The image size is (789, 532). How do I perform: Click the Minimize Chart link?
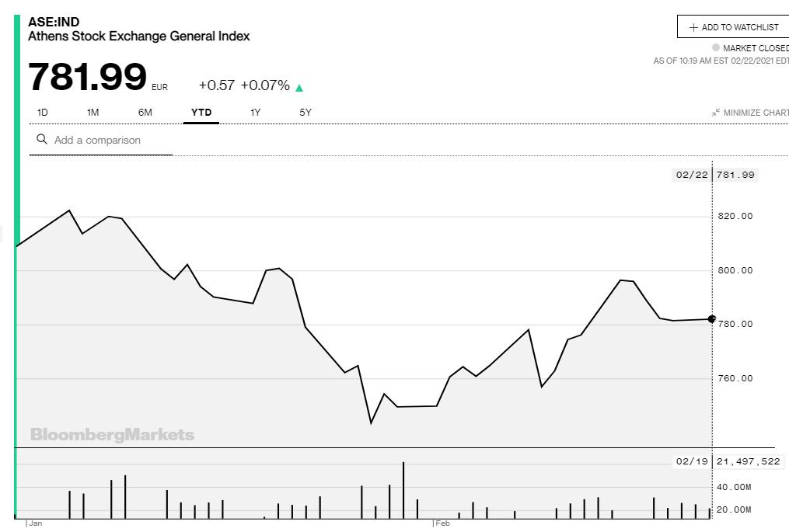tap(756, 113)
